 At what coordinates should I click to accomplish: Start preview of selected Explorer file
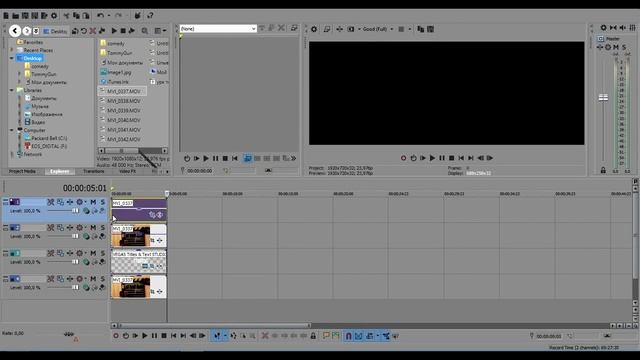point(114,31)
